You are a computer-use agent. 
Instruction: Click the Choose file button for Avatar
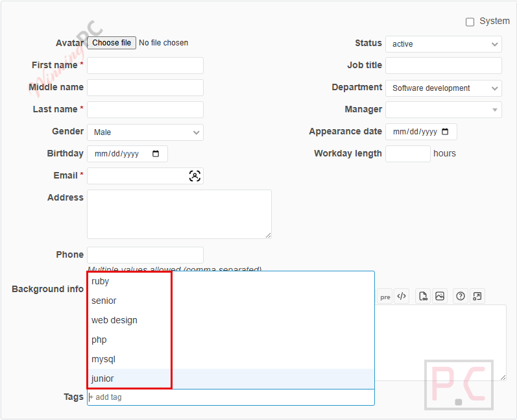coord(112,43)
